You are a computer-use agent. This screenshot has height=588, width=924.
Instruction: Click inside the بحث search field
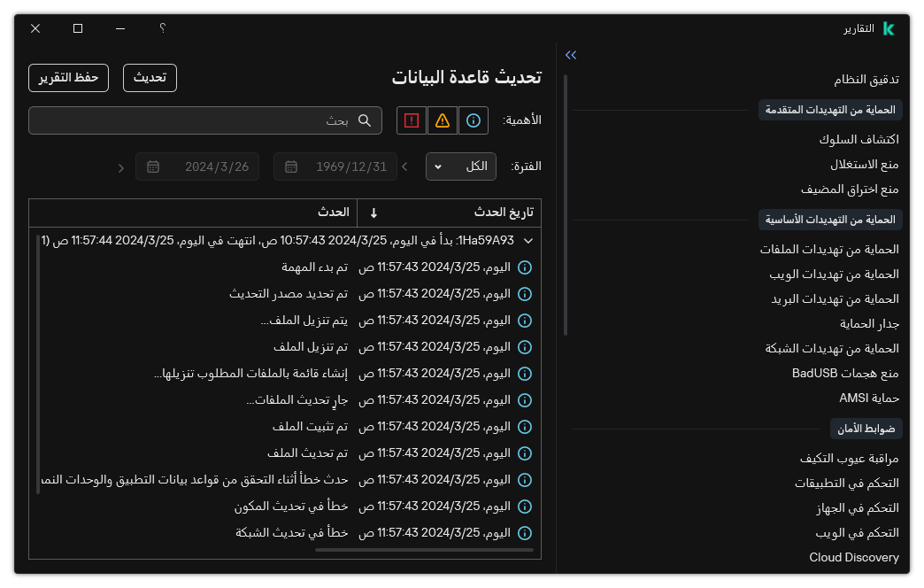pos(204,120)
